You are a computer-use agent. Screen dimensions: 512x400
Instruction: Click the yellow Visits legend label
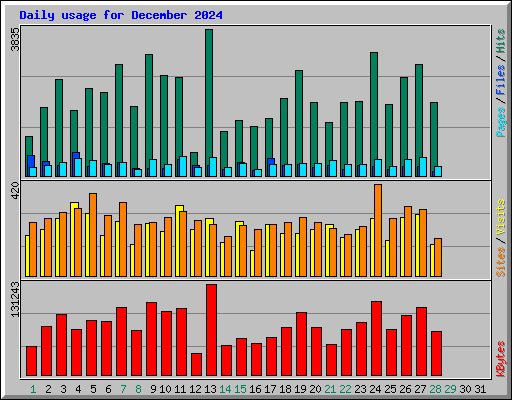[500, 218]
